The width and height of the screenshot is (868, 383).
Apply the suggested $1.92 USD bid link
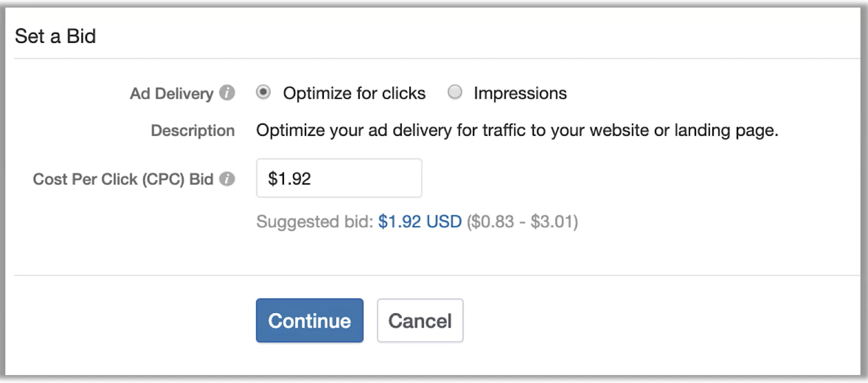420,221
